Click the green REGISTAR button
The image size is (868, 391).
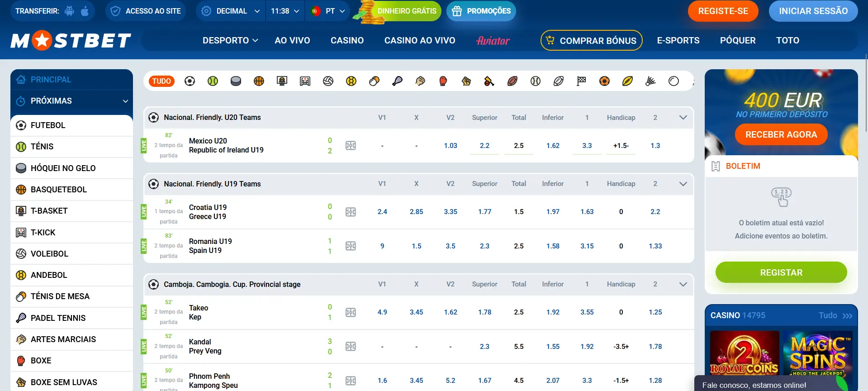click(781, 272)
